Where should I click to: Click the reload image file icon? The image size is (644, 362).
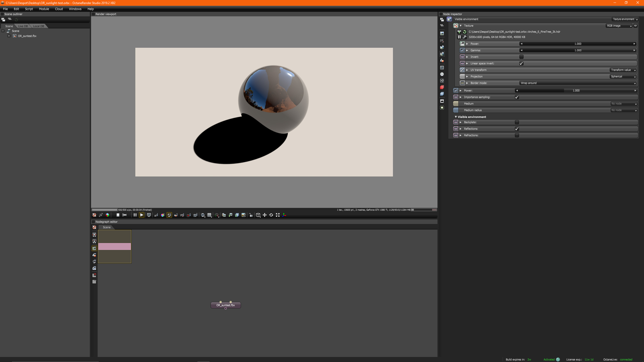click(465, 32)
